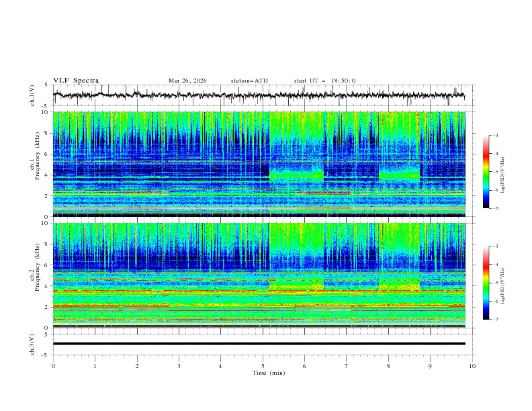Click time axis tick label '0'
The image size is (532, 411).
(x=53, y=366)
